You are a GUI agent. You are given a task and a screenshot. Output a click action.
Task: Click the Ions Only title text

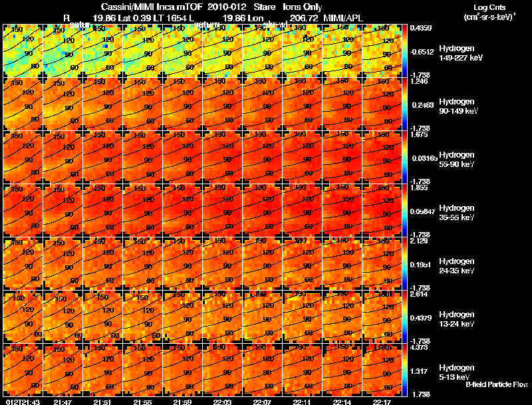pyautogui.click(x=303, y=7)
